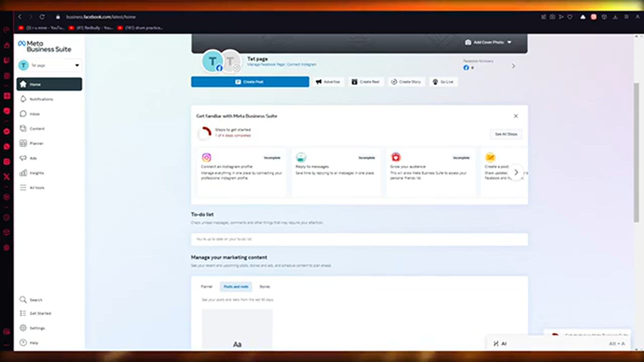Expand the Tet page account dropdown
644x362 pixels.
click(49, 65)
